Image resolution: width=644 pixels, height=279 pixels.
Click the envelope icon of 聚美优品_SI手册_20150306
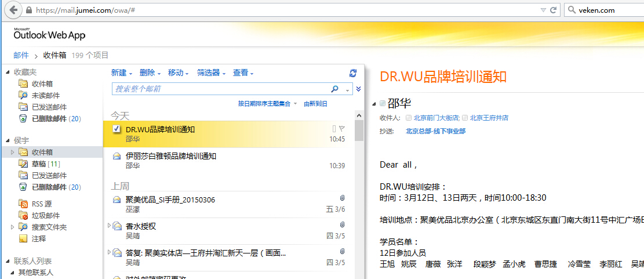pos(117,200)
